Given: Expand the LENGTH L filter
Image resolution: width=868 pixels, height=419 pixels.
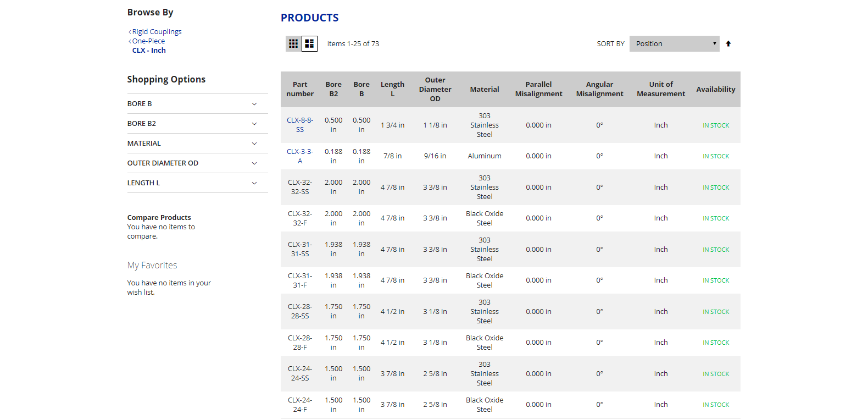Looking at the screenshot, I should coord(198,183).
